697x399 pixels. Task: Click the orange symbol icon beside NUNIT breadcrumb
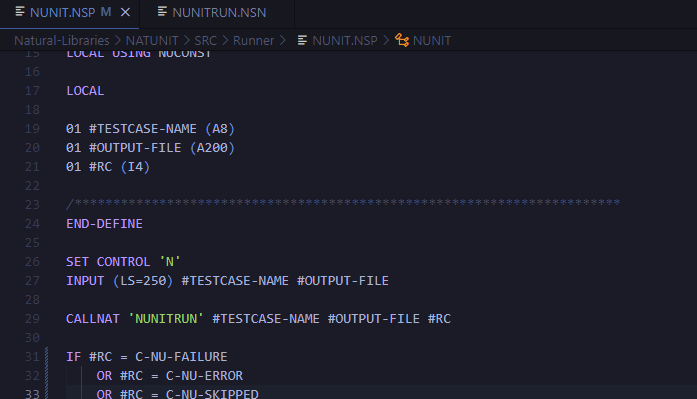click(x=402, y=40)
